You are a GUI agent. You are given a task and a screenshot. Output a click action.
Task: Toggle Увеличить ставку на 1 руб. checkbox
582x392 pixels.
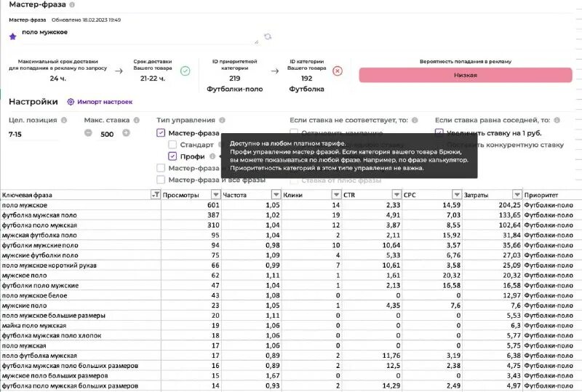coord(439,133)
